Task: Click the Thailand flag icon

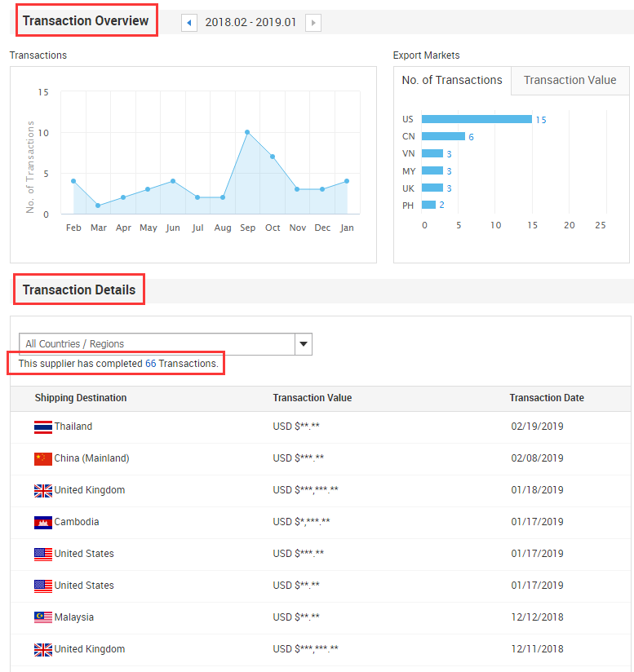Action: (43, 427)
